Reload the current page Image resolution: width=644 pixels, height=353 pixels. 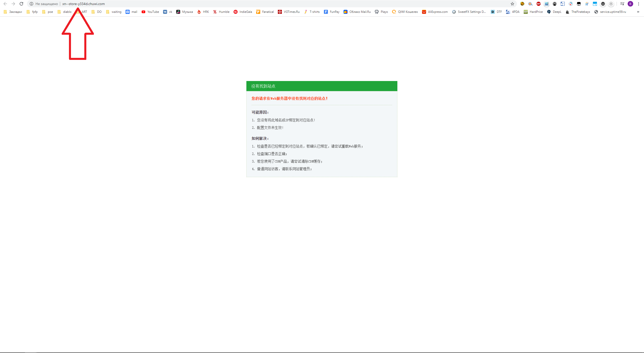(x=21, y=4)
